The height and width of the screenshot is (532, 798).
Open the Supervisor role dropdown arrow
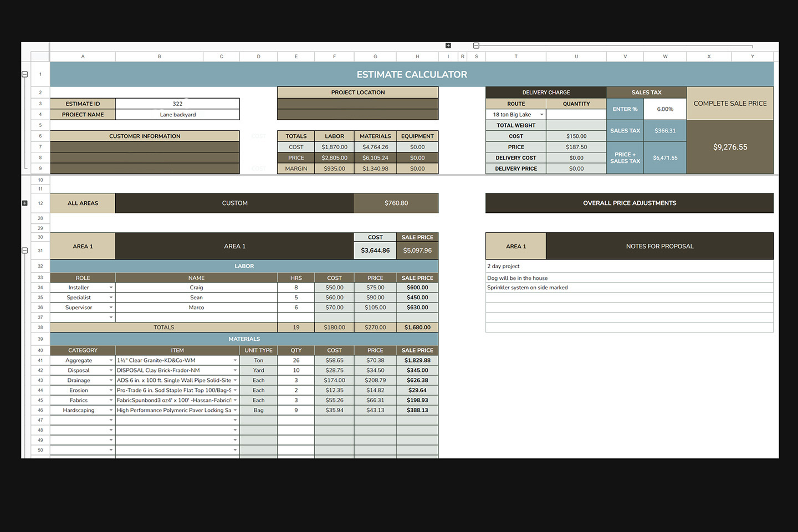(x=111, y=308)
